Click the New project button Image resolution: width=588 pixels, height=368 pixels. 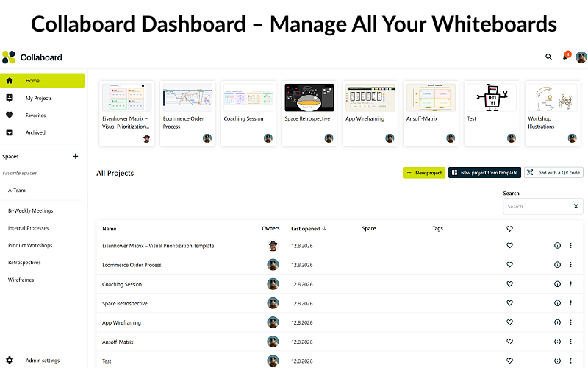click(424, 173)
